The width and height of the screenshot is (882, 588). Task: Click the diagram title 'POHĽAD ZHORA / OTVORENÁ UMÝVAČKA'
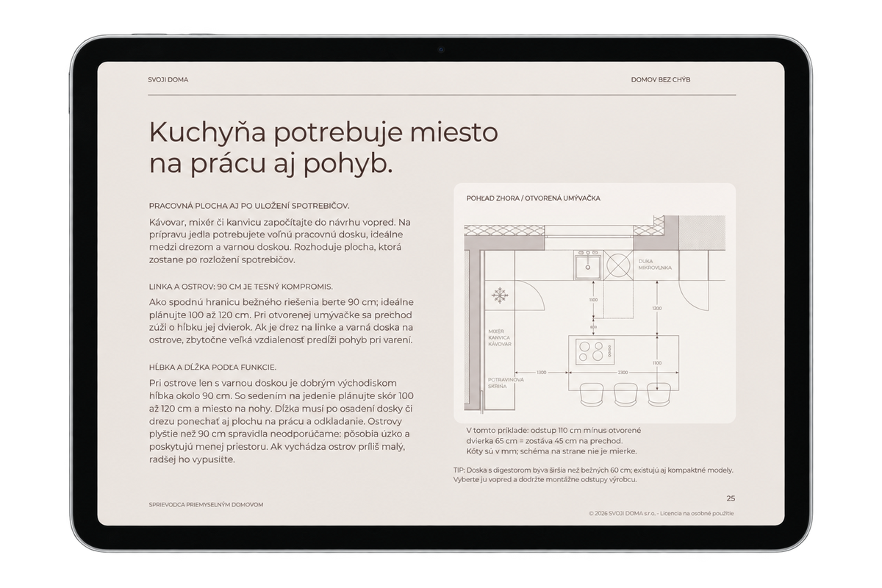534,198
